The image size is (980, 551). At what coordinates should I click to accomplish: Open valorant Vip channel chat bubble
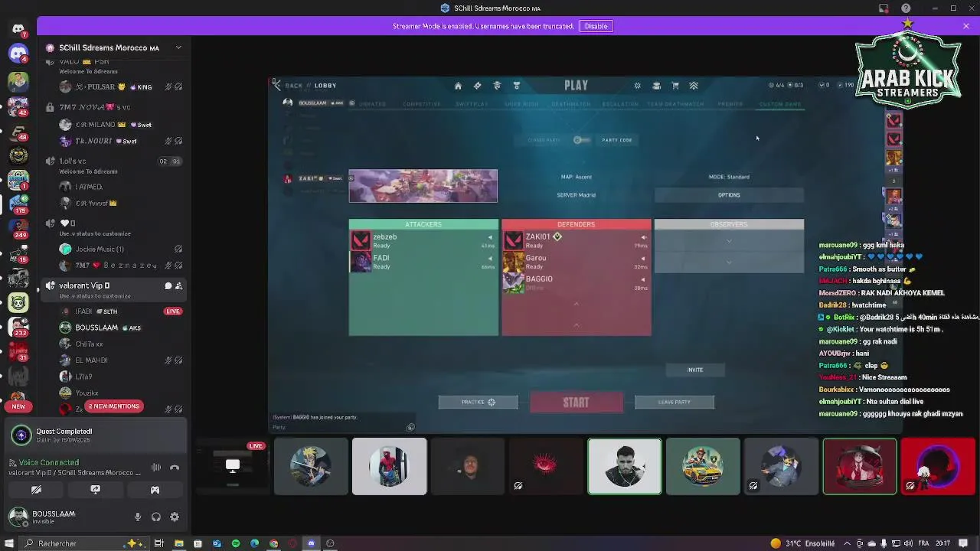point(168,286)
